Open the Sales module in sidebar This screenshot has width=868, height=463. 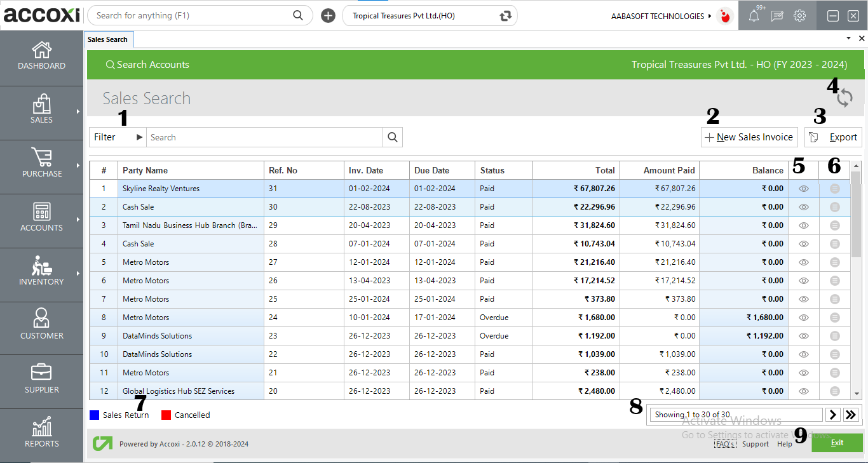click(41, 110)
